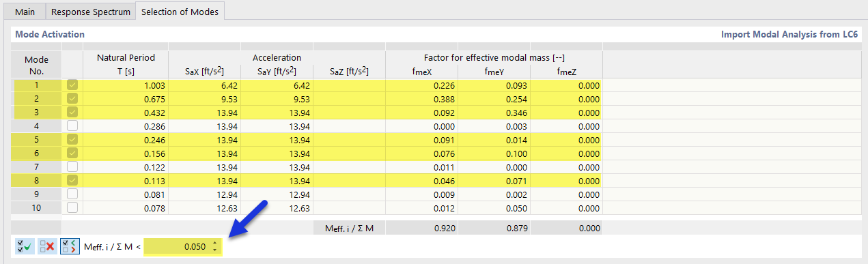
Task: Click the Natural Period column header
Action: 126,64
